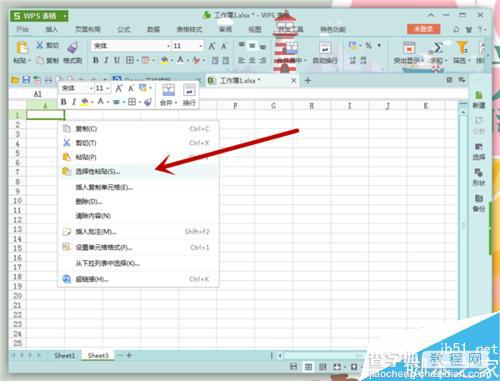Open a new document tab with the + button
Viewport: 500px width, 381px height.
308,80
